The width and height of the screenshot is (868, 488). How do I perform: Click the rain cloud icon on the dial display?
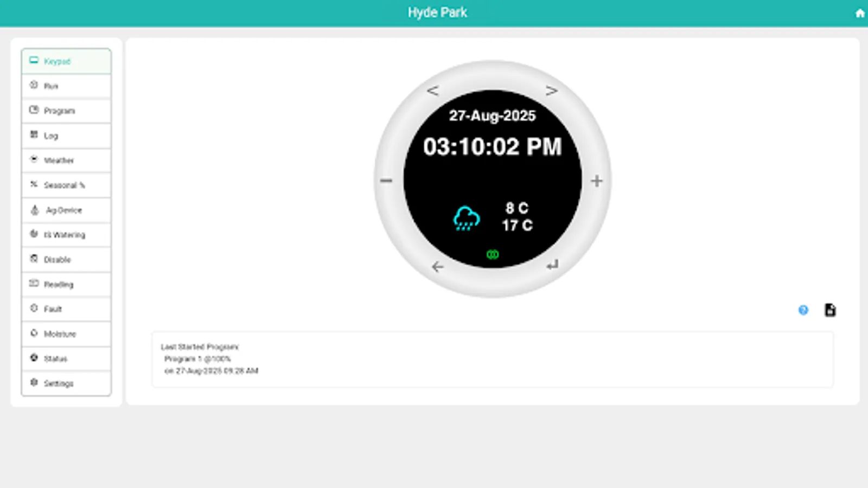(x=465, y=218)
